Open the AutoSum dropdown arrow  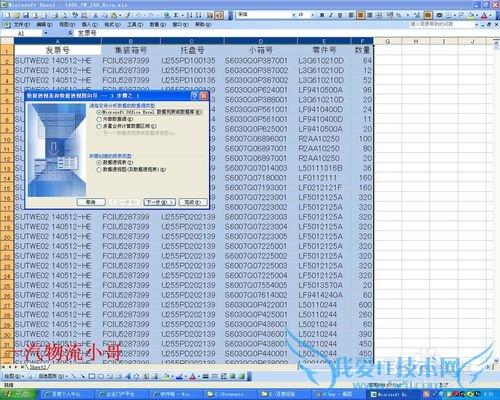[x=182, y=15]
